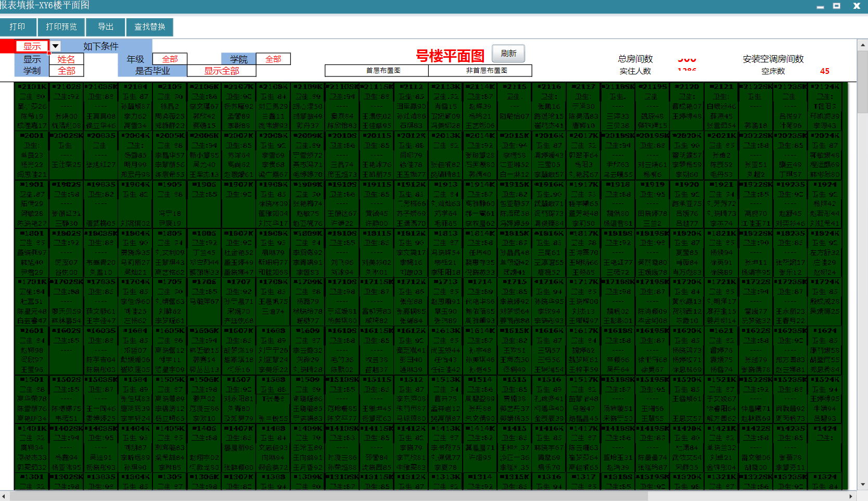Click the 实住人数 label
This screenshot has height=501, width=868.
[635, 71]
